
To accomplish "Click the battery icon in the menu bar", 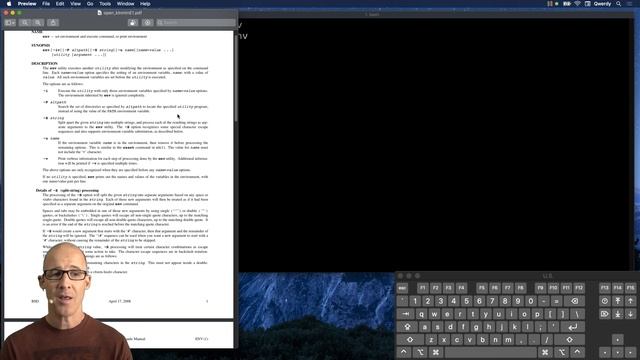I will pyautogui.click(x=567, y=4).
